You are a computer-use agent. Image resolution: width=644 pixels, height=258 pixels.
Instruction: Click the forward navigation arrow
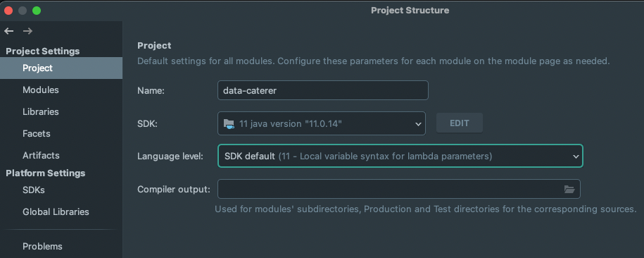[x=27, y=31]
